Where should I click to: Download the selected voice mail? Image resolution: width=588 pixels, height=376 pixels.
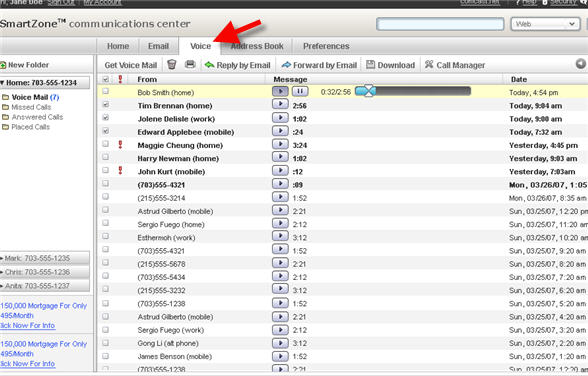pos(391,65)
